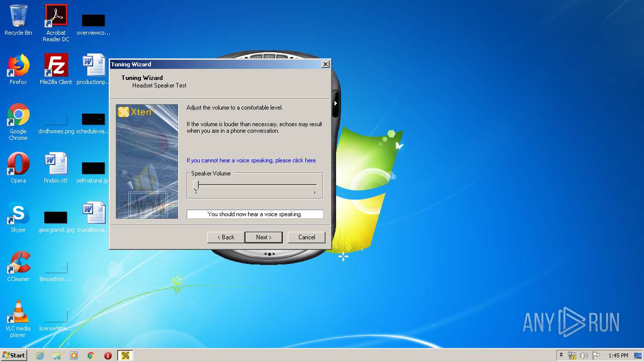
Task: Show hidden system tray icons
Action: pos(561,355)
